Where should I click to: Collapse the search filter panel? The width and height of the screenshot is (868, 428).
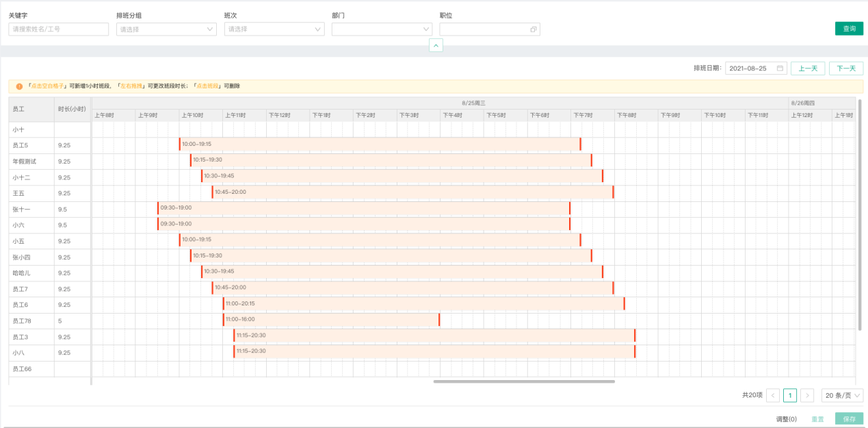(x=436, y=45)
